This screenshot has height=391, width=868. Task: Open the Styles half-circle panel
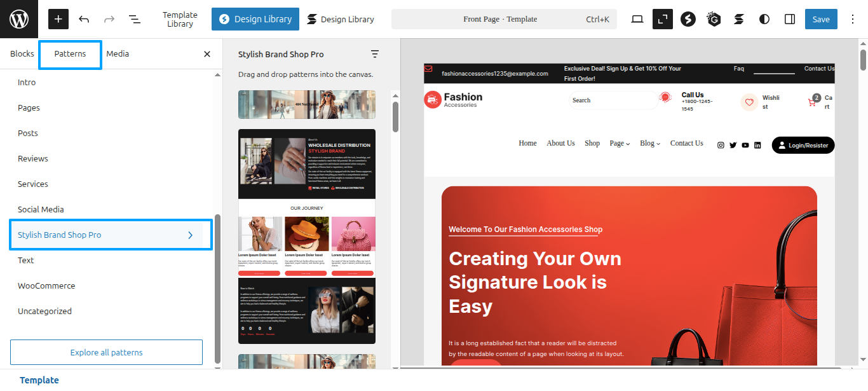pyautogui.click(x=764, y=19)
